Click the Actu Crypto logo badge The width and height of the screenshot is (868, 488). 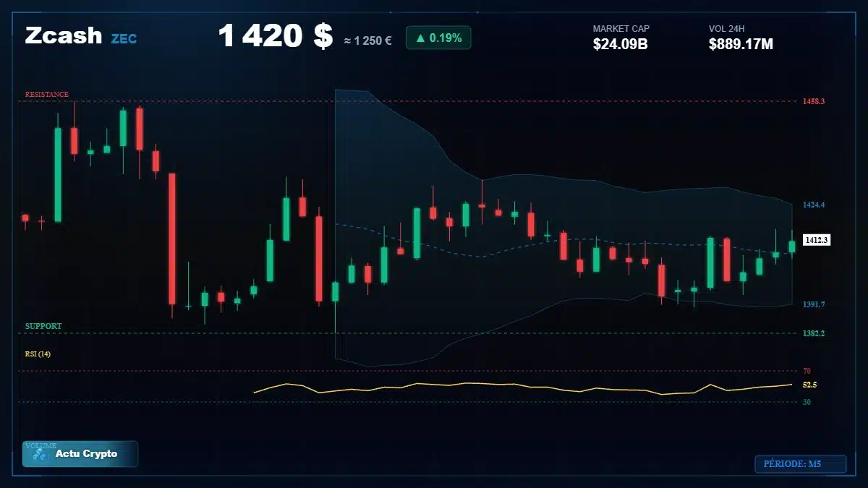coord(80,454)
